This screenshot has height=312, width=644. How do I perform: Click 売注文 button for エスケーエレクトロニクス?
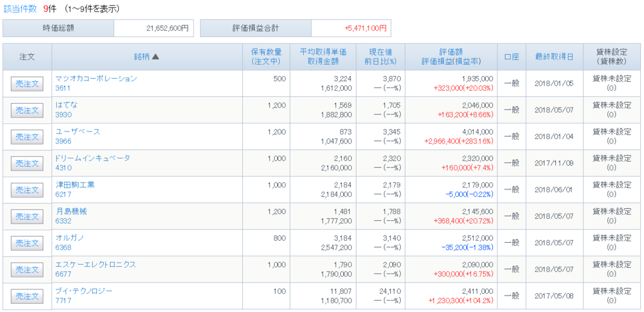27,270
